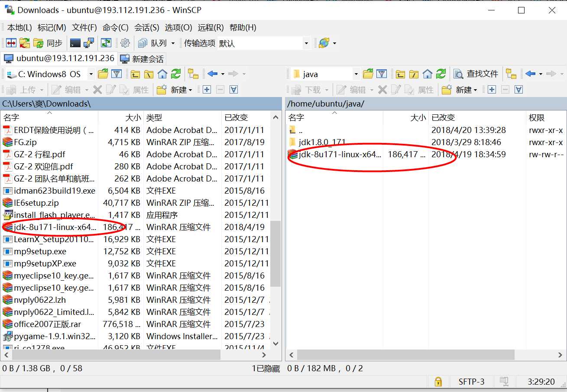Open the local 新建 new dropdown
This screenshot has width=567, height=392.
[x=175, y=90]
